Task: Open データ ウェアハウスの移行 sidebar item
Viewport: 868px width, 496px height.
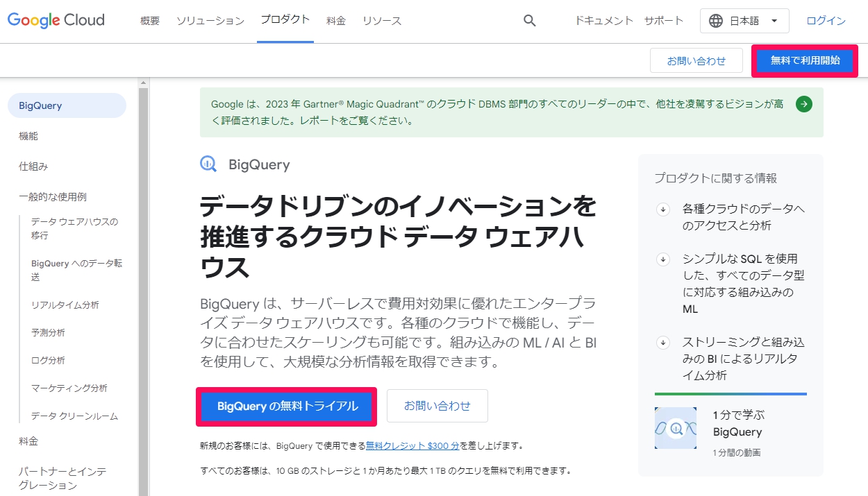Action: pos(75,228)
